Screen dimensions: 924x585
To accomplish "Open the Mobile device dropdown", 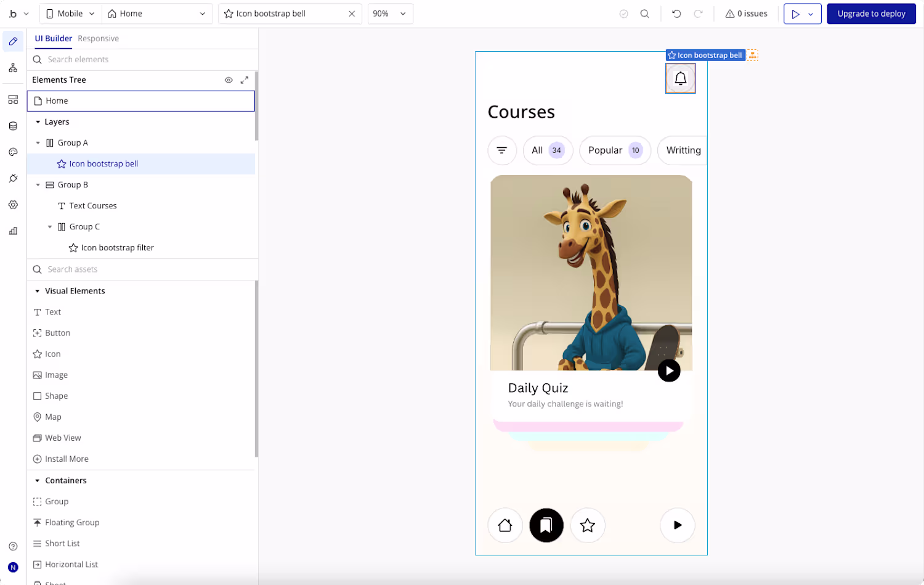I will click(70, 14).
